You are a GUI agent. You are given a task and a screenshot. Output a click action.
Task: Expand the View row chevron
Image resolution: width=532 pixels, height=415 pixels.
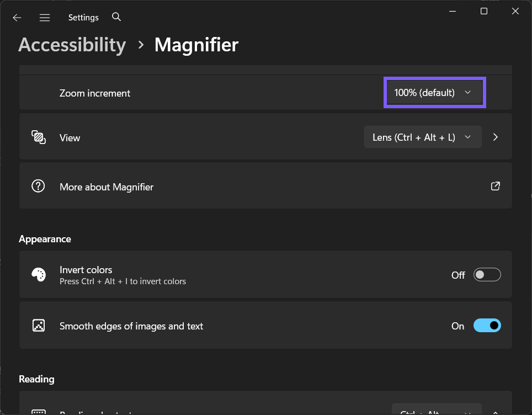click(x=496, y=137)
